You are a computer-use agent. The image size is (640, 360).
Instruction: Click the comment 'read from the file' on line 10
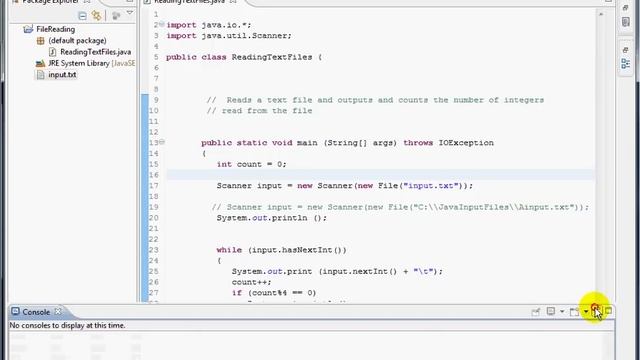[x=267, y=111]
